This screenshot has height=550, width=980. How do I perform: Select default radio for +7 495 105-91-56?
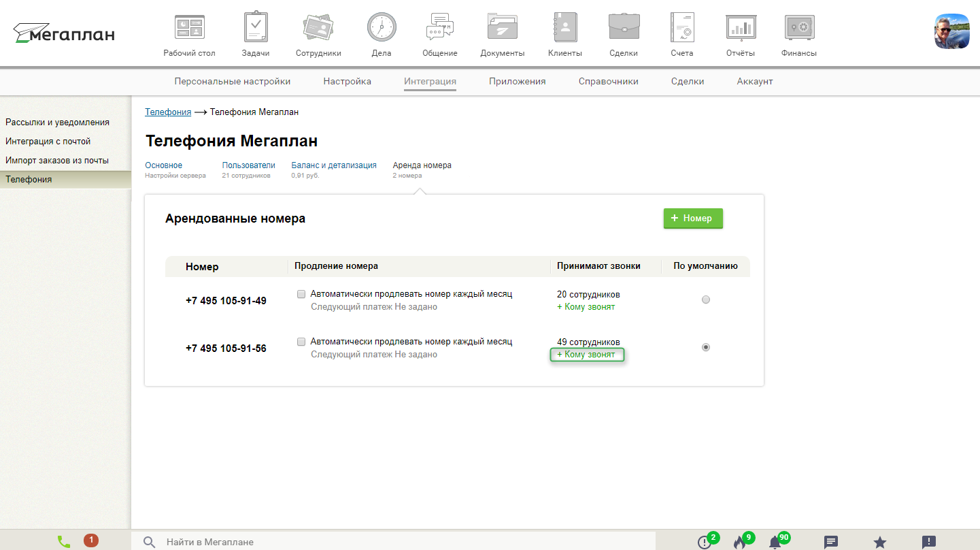point(706,347)
